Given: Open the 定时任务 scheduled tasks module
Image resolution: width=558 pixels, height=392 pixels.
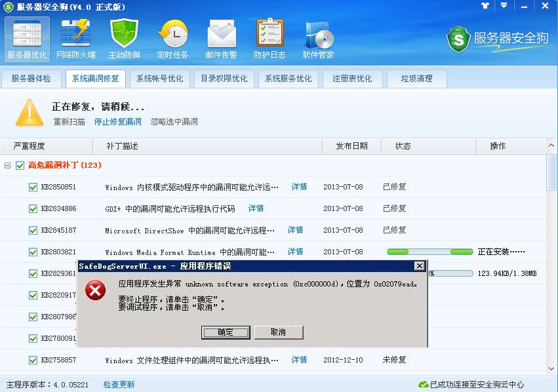Looking at the screenshot, I should click(x=173, y=38).
